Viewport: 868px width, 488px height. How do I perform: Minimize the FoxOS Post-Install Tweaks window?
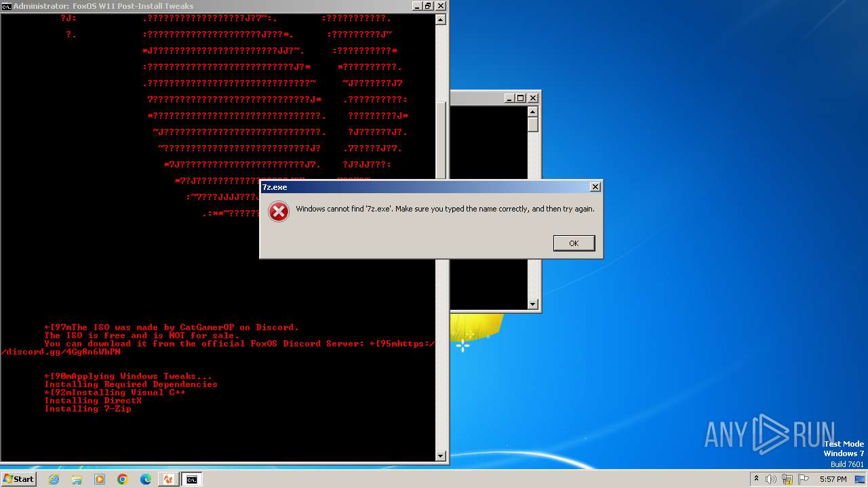pyautogui.click(x=417, y=6)
